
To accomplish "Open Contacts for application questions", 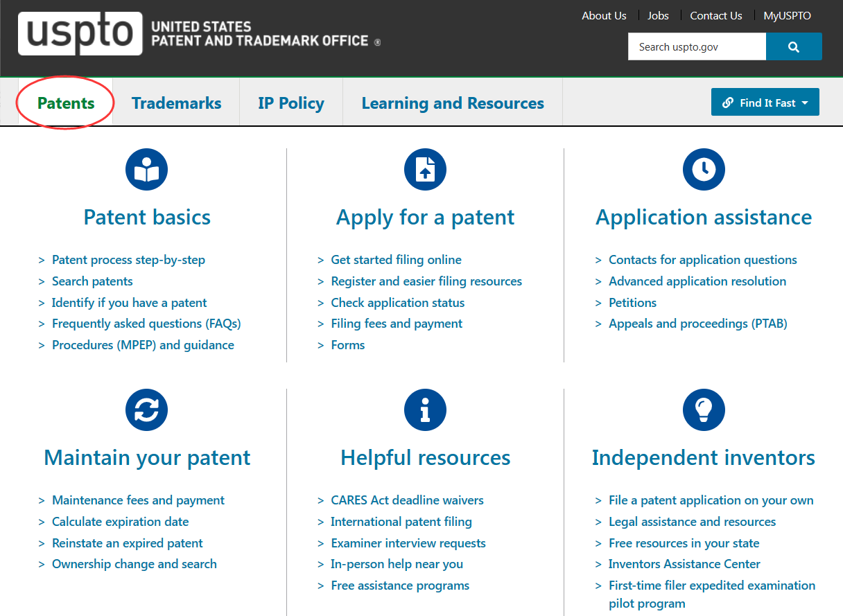I will pos(703,260).
